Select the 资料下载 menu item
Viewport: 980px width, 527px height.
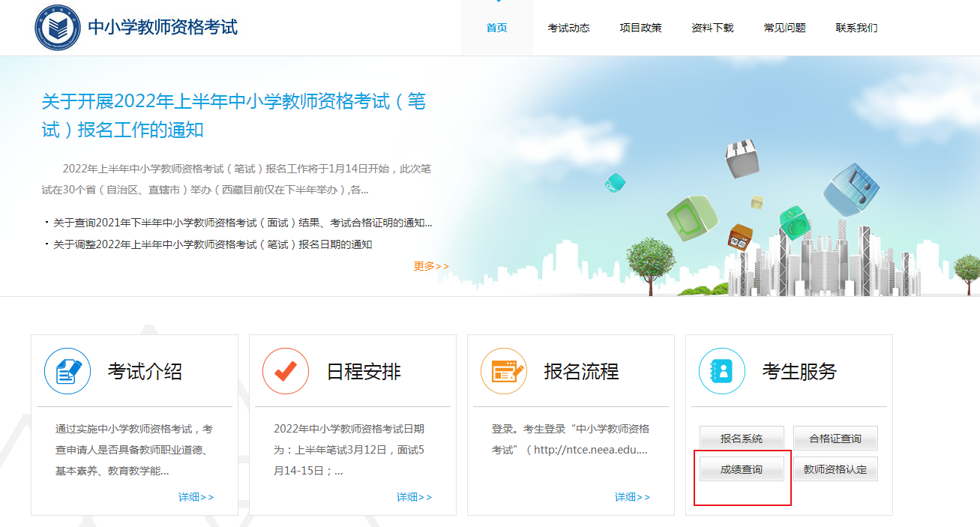712,28
